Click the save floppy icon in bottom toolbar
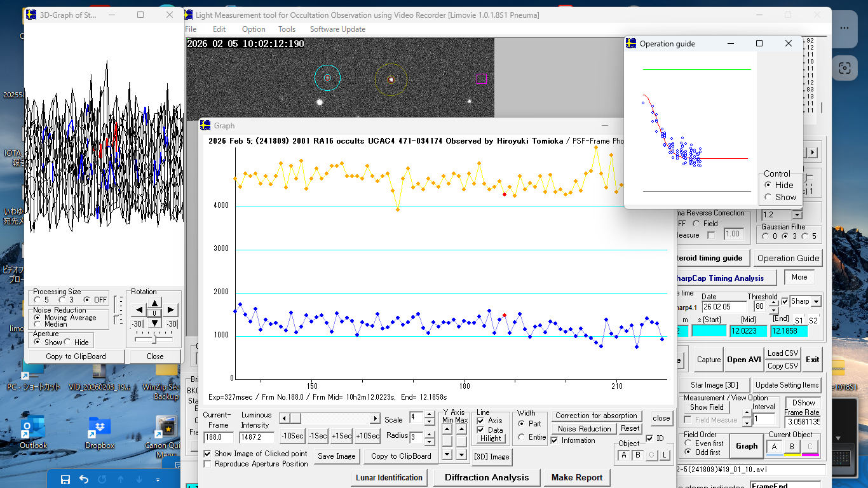Screen dimensions: 868x488 pyautogui.click(x=65, y=479)
